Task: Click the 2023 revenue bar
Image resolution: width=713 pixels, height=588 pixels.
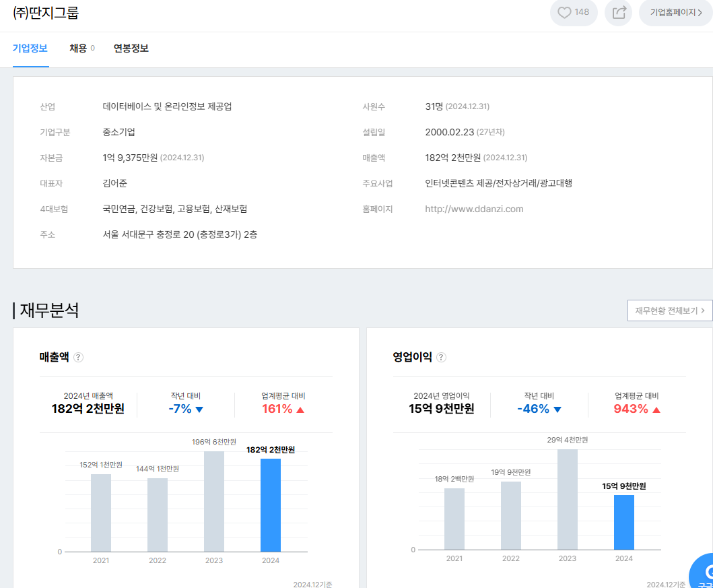Action: (214, 501)
